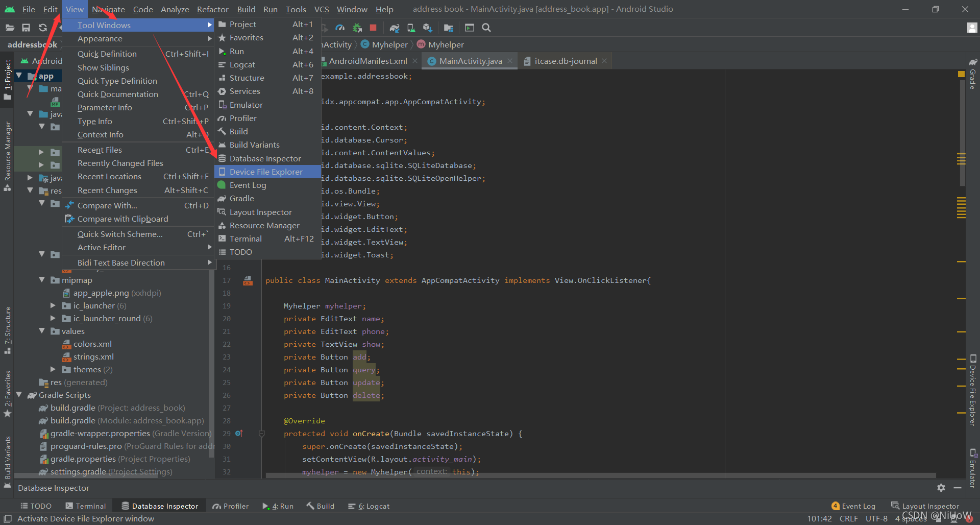Open the Refactor menu
This screenshot has height=525, width=980.
212,9
